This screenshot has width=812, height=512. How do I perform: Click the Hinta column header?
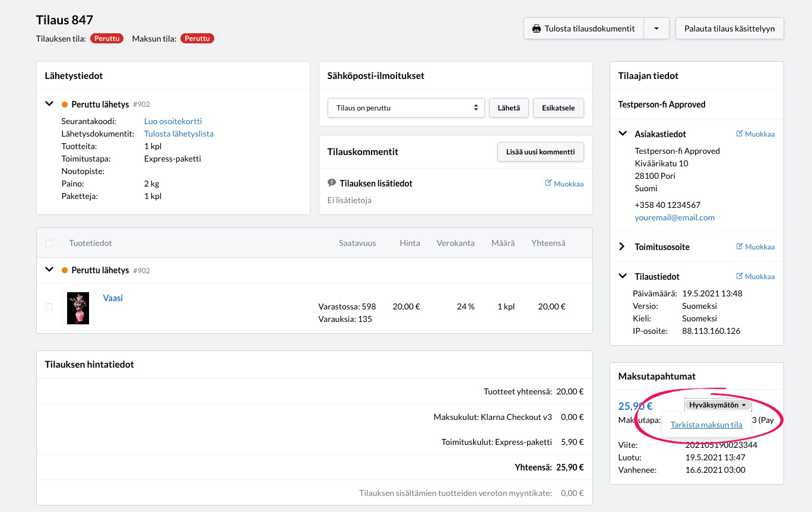410,243
